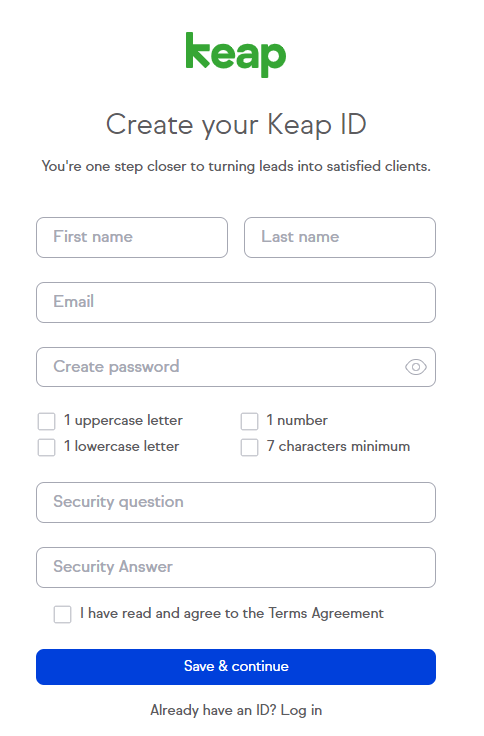Click the Security Answer field
This screenshot has height=736, width=484.
[x=236, y=567]
